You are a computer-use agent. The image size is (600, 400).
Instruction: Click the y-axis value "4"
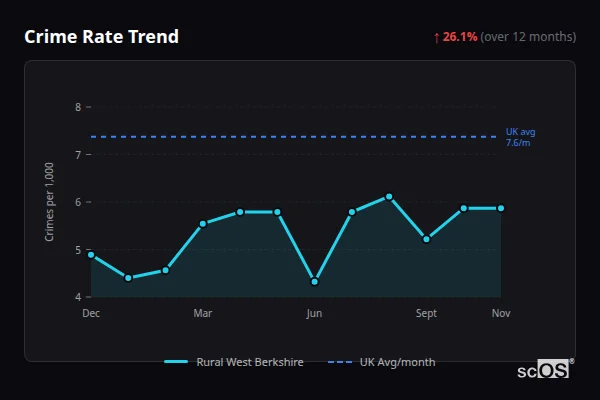pos(78,297)
